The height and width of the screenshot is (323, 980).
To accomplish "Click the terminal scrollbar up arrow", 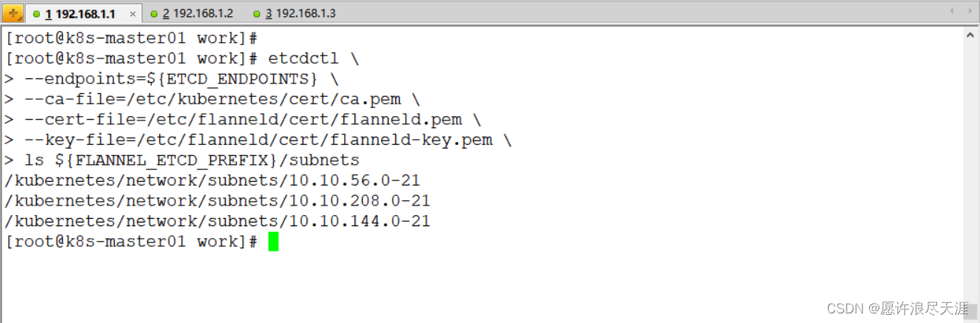I will pyautogui.click(x=970, y=35).
